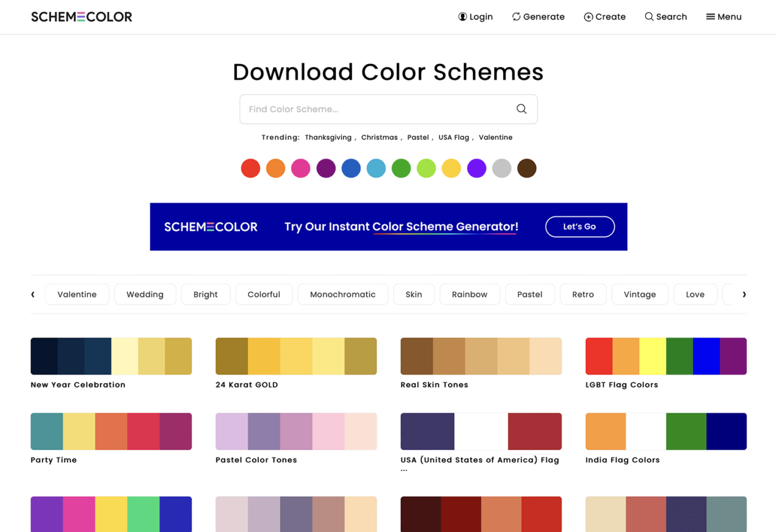Screen dimensions: 776x532
Task: Open the Party Time palette
Action: [112, 431]
